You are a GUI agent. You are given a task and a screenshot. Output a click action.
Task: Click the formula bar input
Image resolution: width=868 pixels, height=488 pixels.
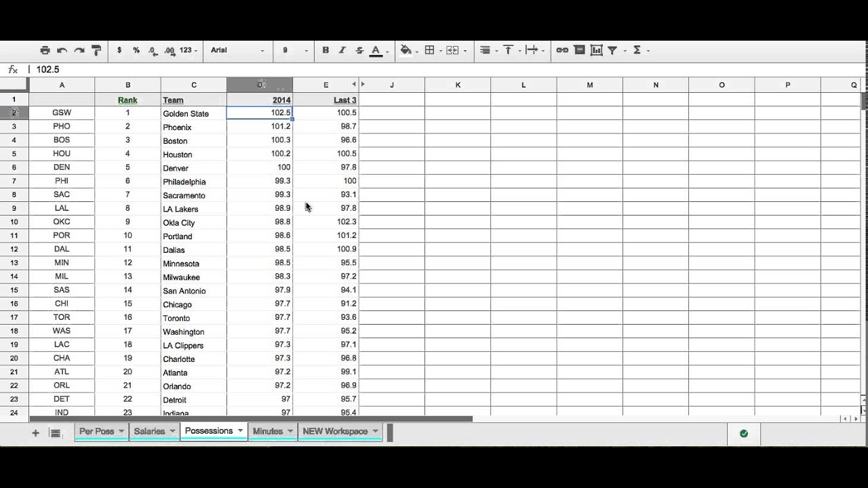448,69
